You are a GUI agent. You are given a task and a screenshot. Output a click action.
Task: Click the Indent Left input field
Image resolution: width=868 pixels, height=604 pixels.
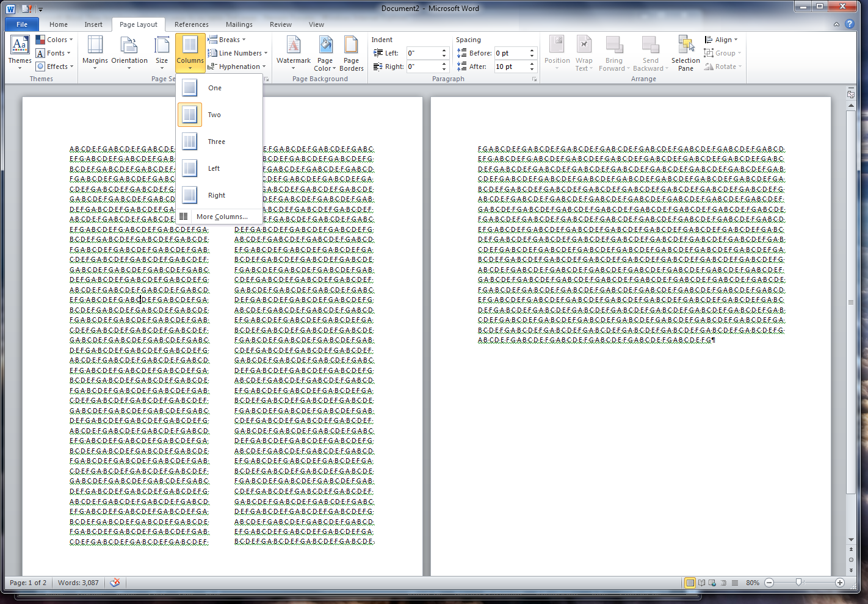428,53
